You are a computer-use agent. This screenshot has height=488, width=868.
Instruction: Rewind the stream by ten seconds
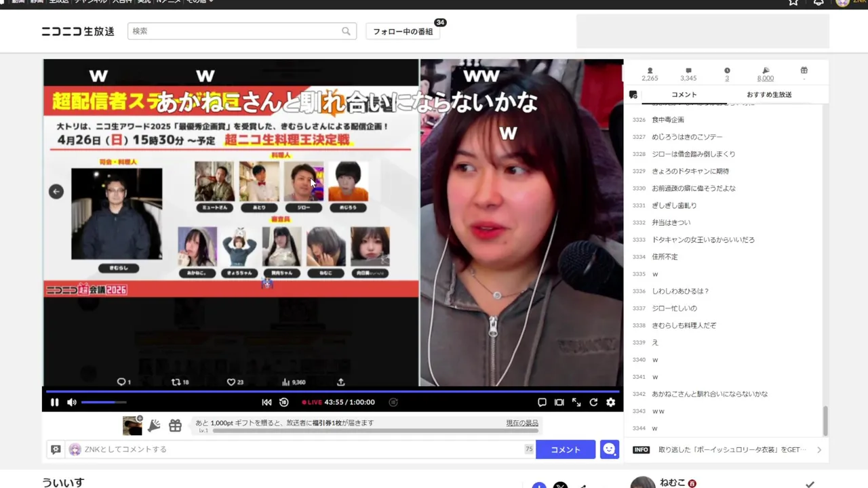click(x=284, y=402)
